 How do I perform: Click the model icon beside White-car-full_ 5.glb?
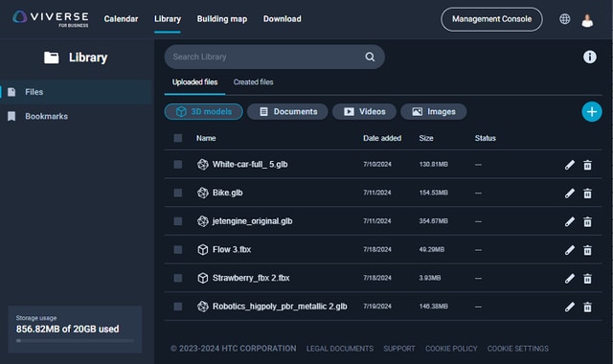pyautogui.click(x=202, y=164)
